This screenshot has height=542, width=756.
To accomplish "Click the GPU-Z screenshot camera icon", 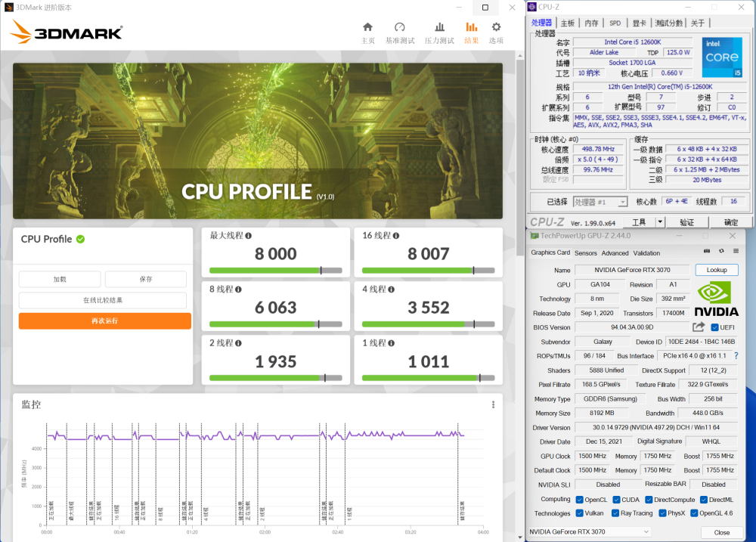I will [x=707, y=250].
